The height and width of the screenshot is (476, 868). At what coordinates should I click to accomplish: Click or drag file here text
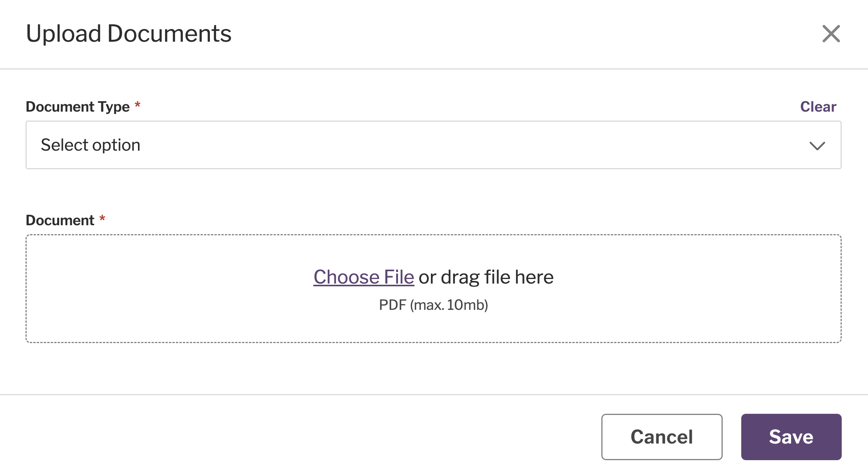(485, 277)
